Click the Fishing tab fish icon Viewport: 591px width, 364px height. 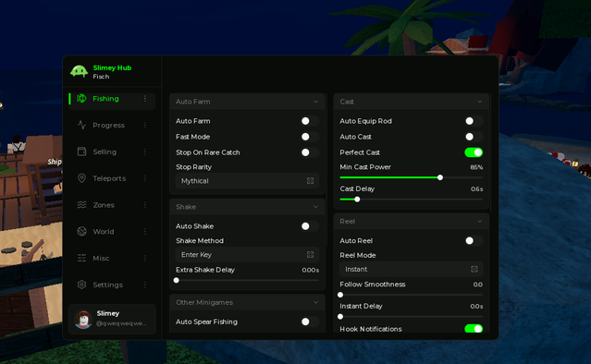[x=81, y=99]
